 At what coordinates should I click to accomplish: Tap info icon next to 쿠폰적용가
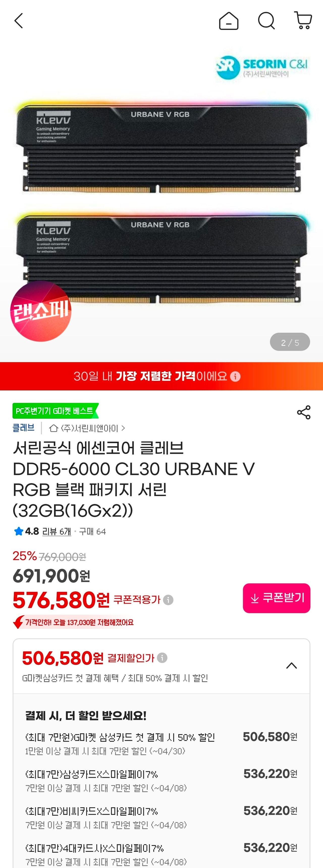pos(168,600)
